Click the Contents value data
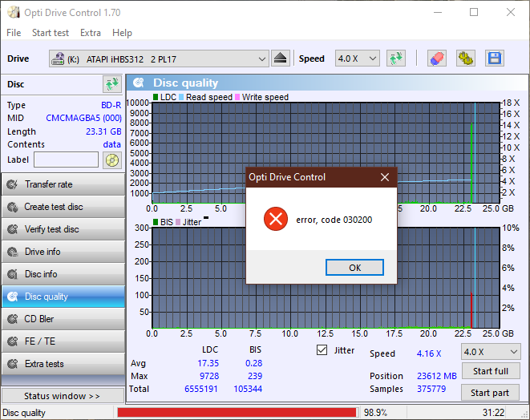 112,144
